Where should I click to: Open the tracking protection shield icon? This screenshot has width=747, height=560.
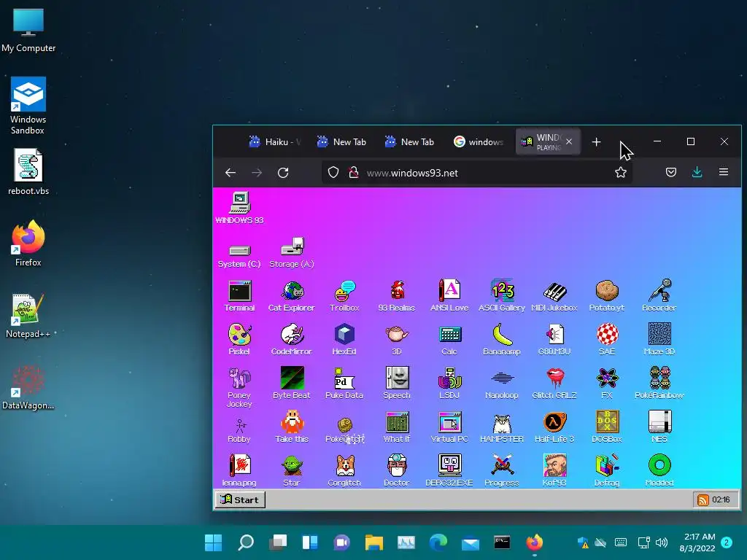(333, 172)
